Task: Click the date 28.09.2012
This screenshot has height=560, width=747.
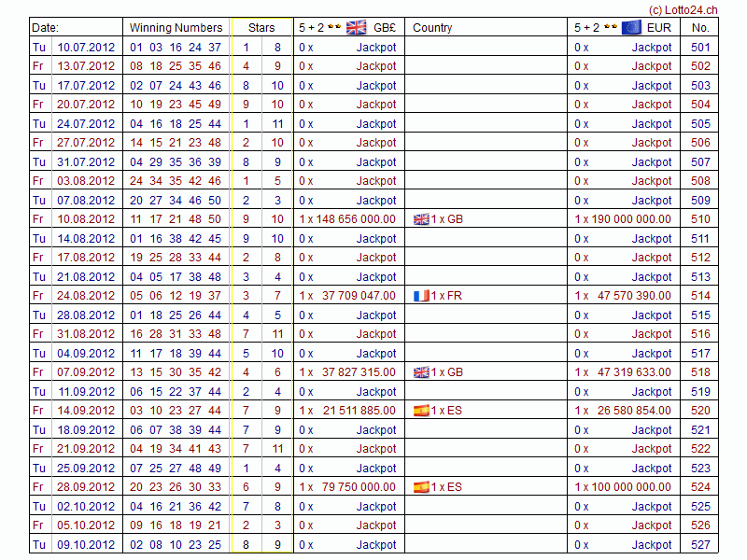Action: point(86,487)
